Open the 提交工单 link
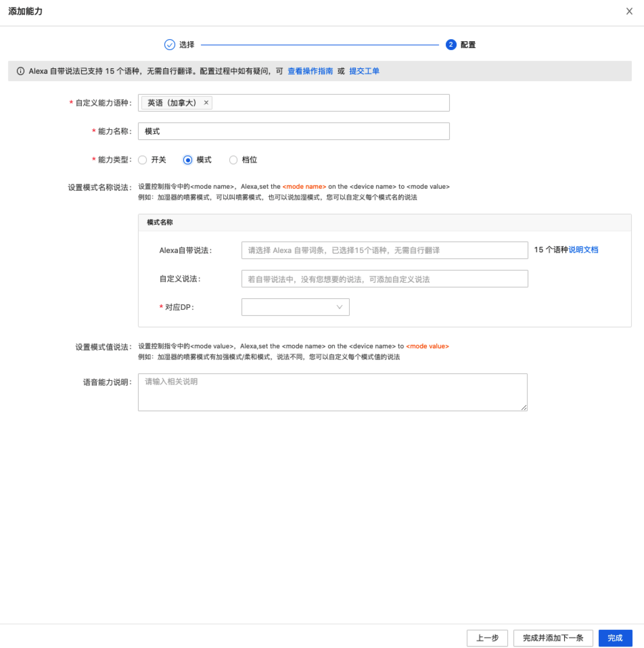The width and height of the screenshot is (644, 648). coord(364,71)
